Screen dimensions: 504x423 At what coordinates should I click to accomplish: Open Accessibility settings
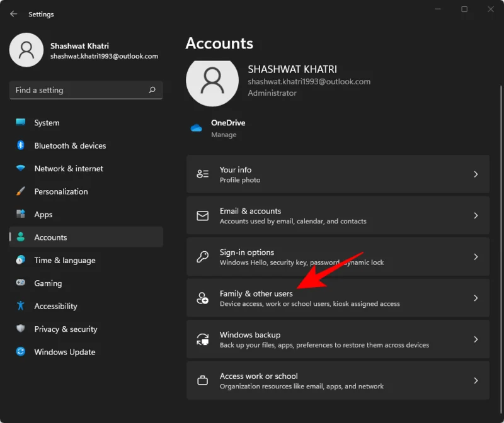[x=55, y=306]
